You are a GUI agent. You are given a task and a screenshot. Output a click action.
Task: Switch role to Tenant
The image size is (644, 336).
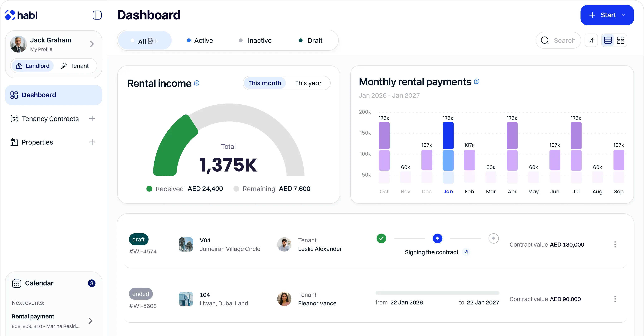pyautogui.click(x=75, y=66)
